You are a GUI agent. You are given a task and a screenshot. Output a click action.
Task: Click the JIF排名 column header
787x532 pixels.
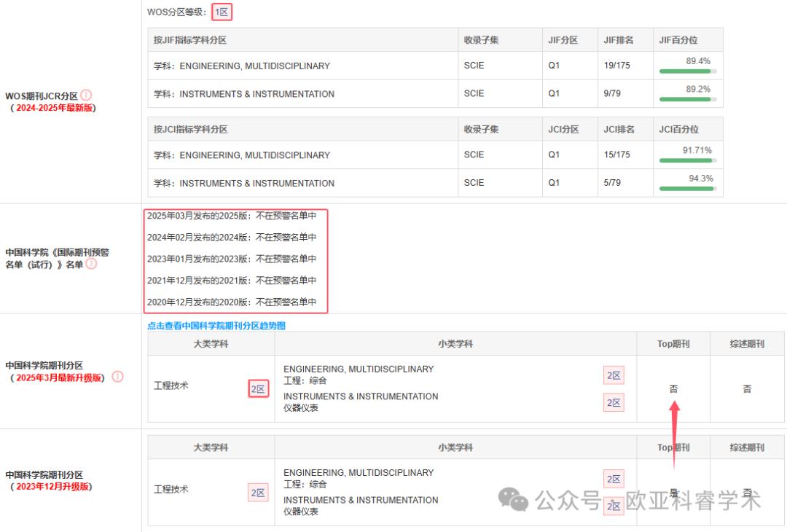(x=619, y=40)
